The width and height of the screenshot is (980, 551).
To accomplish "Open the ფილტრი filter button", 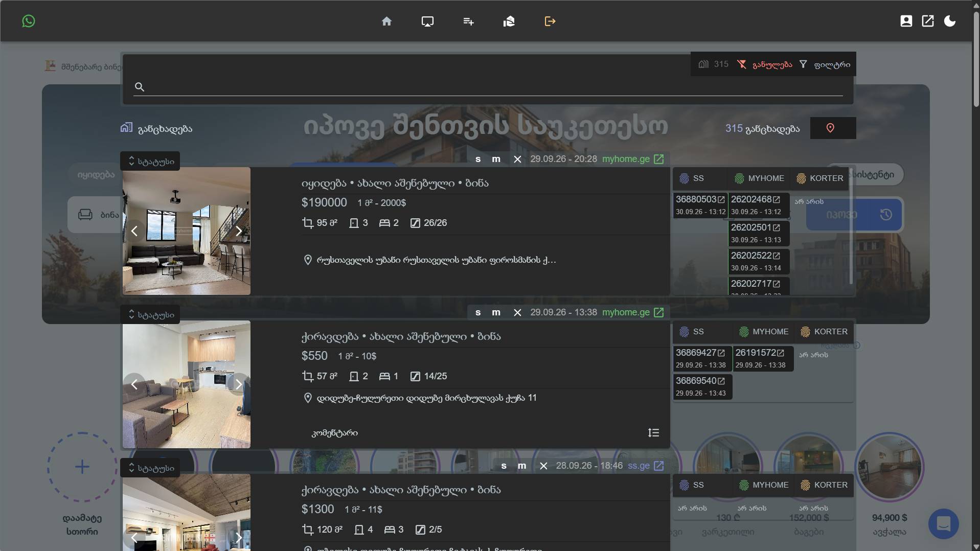I will tap(825, 64).
